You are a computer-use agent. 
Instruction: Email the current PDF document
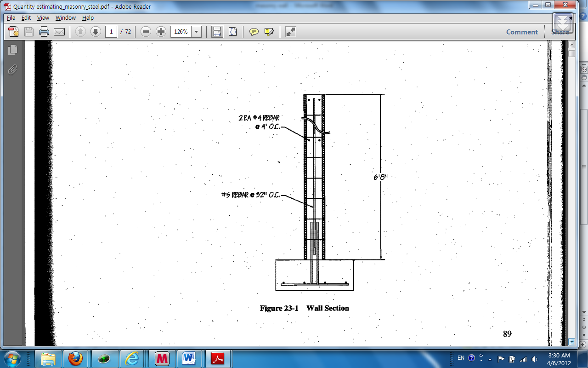59,32
